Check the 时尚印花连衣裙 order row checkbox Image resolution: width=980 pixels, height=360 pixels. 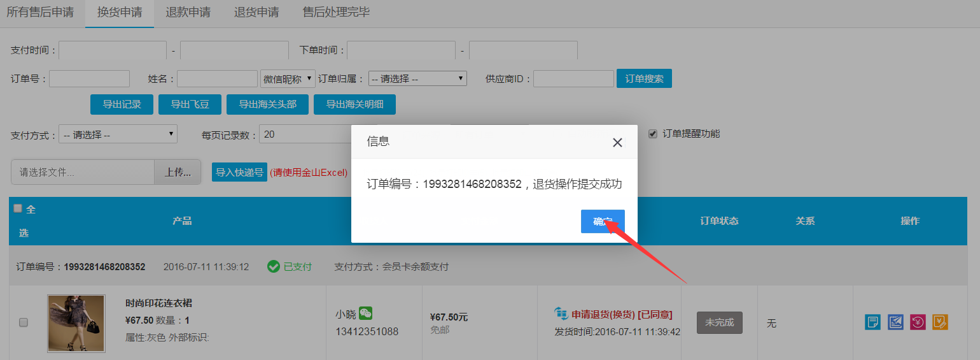pos(24,322)
